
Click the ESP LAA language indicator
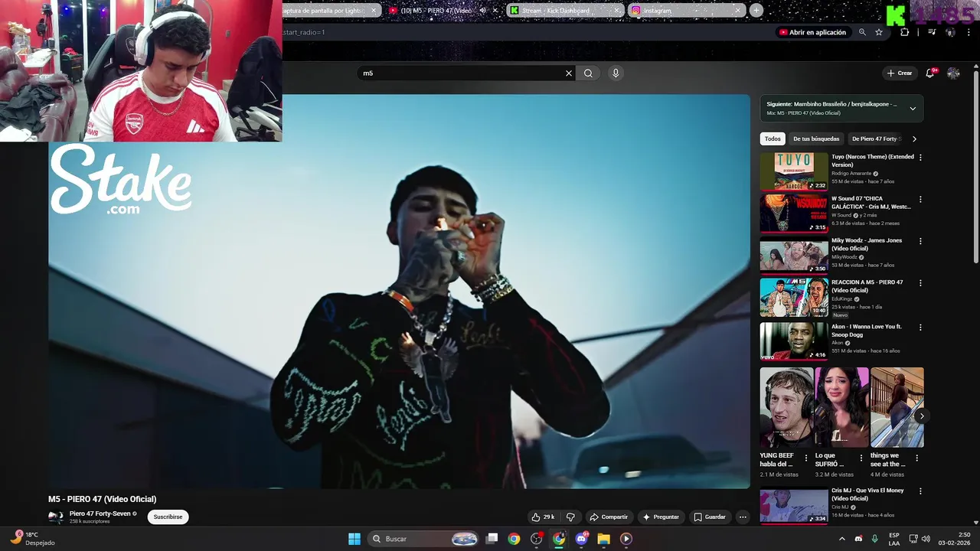click(894, 539)
